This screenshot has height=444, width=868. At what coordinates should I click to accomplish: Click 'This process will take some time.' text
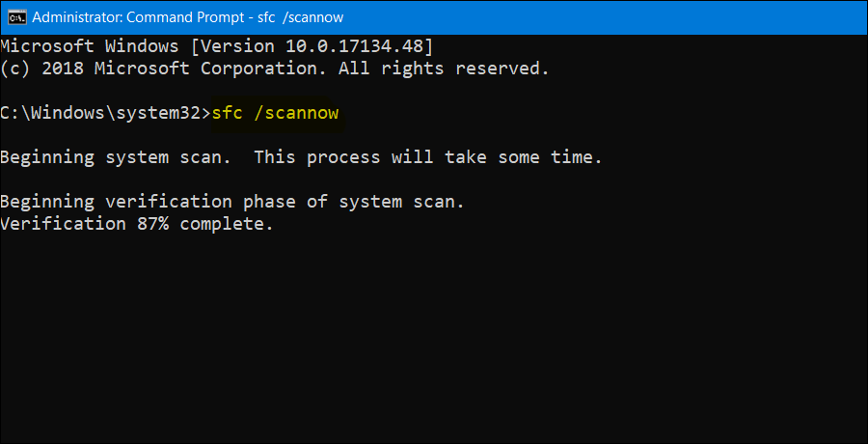coord(427,157)
